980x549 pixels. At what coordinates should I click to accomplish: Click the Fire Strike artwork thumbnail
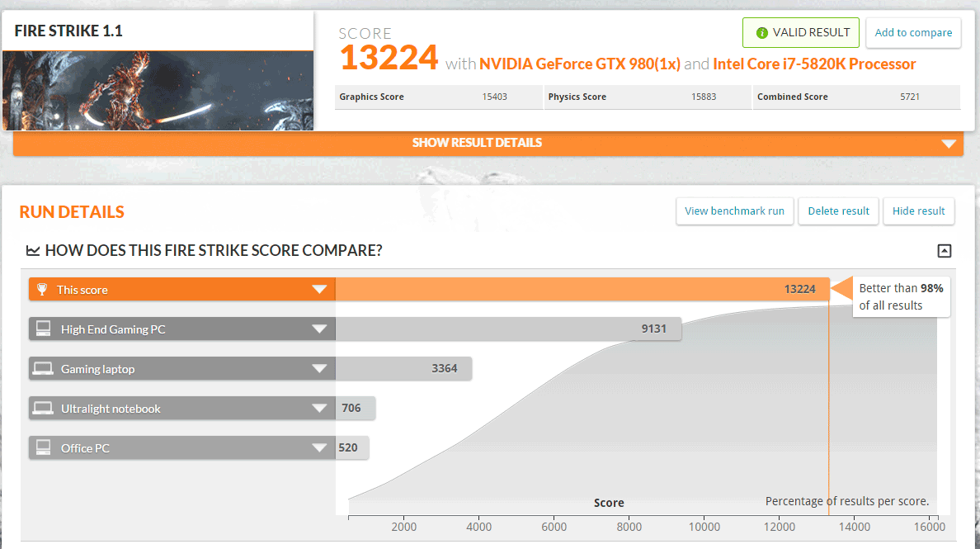point(158,91)
